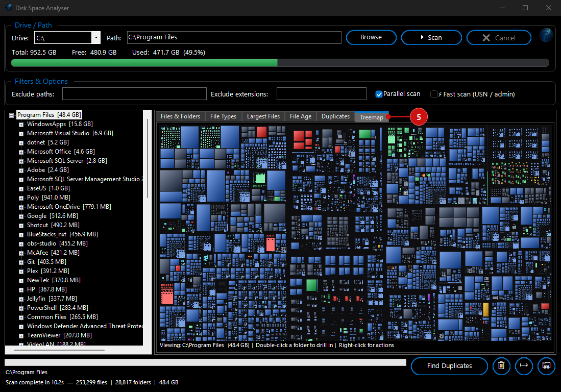The width and height of the screenshot is (561, 392).
Task: Click the 'Used: 471.7 GB (49.5%)' text
Action: [x=168, y=53]
